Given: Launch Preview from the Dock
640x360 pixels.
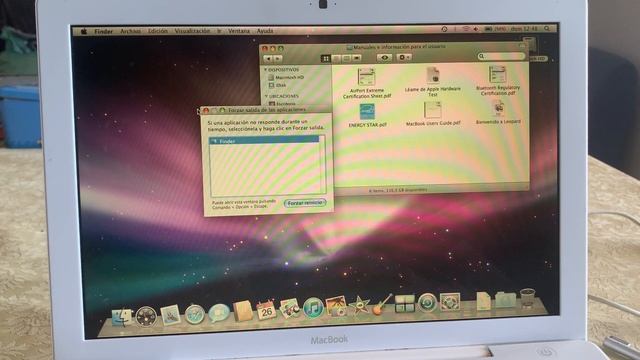Looking at the screenshot, I should coord(290,309).
